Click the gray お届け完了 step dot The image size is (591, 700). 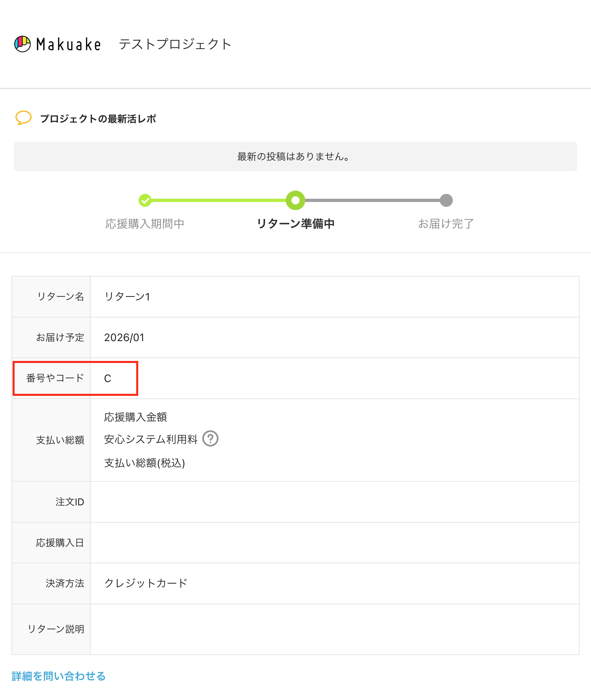point(446,200)
